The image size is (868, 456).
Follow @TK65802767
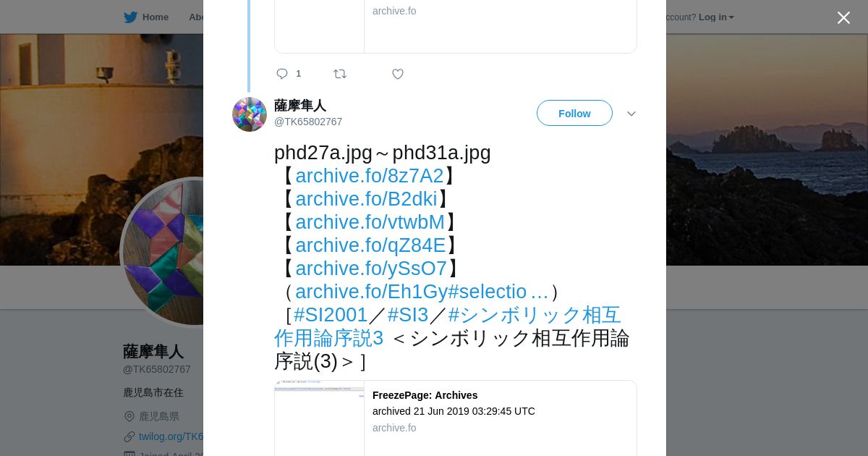pyautogui.click(x=574, y=113)
